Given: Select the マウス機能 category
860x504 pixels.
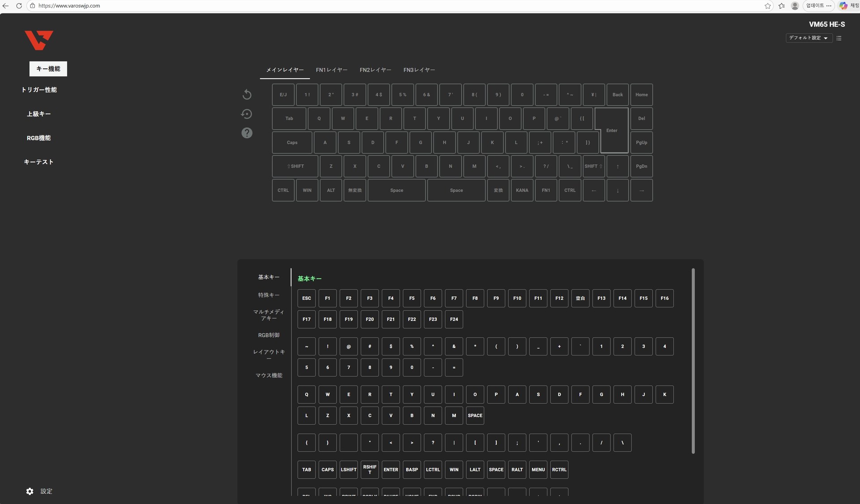Looking at the screenshot, I should click(x=269, y=376).
